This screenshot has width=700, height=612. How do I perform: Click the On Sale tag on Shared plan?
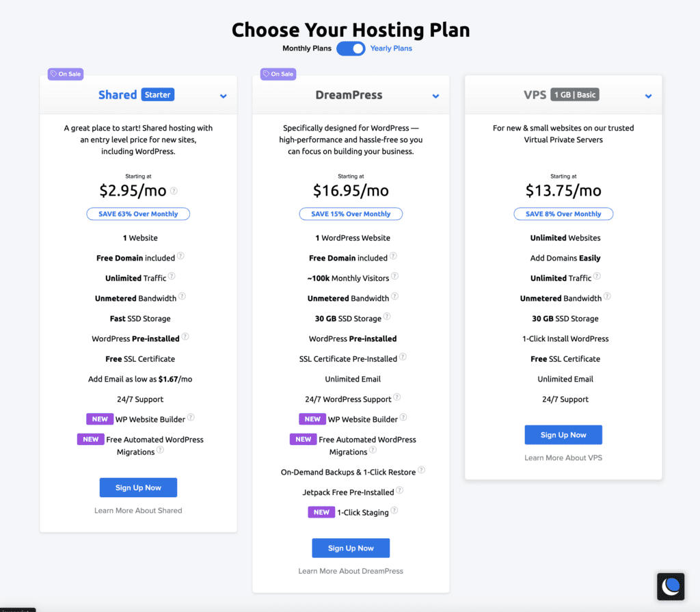coord(65,74)
